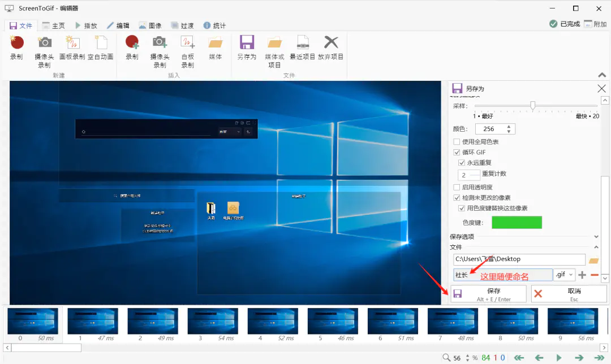Open the 播放 ribbon tab
The height and width of the screenshot is (364, 611).
point(86,25)
